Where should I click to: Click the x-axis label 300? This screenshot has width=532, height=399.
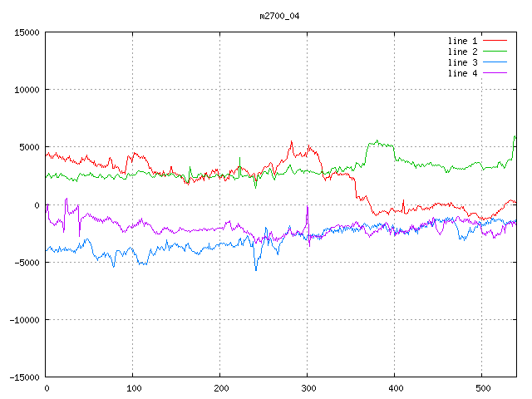(308, 388)
